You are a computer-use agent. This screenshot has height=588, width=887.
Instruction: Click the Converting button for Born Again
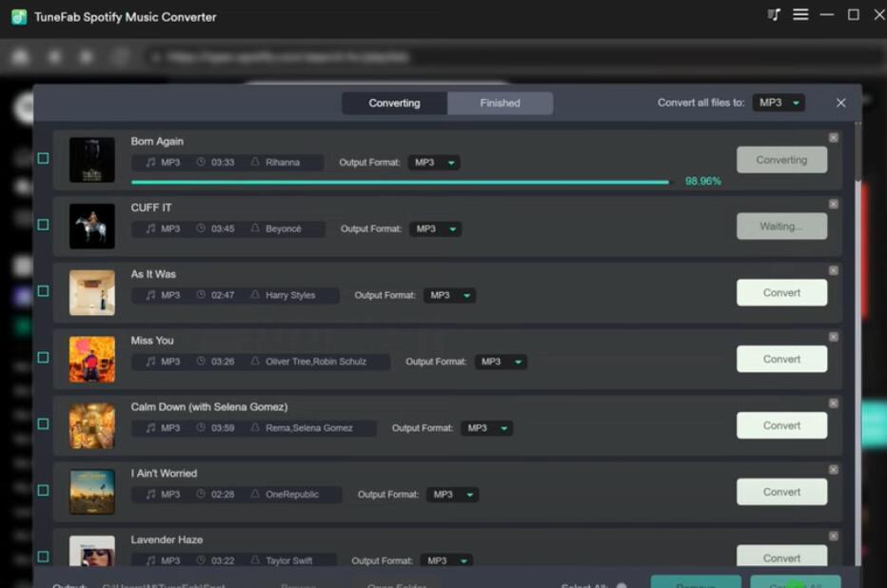781,160
